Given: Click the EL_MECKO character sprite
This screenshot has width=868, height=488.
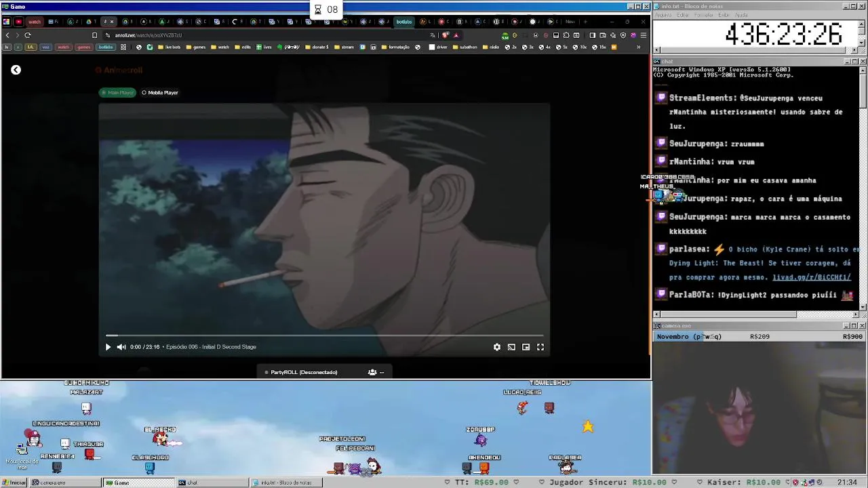Looking at the screenshot, I should click(161, 439).
